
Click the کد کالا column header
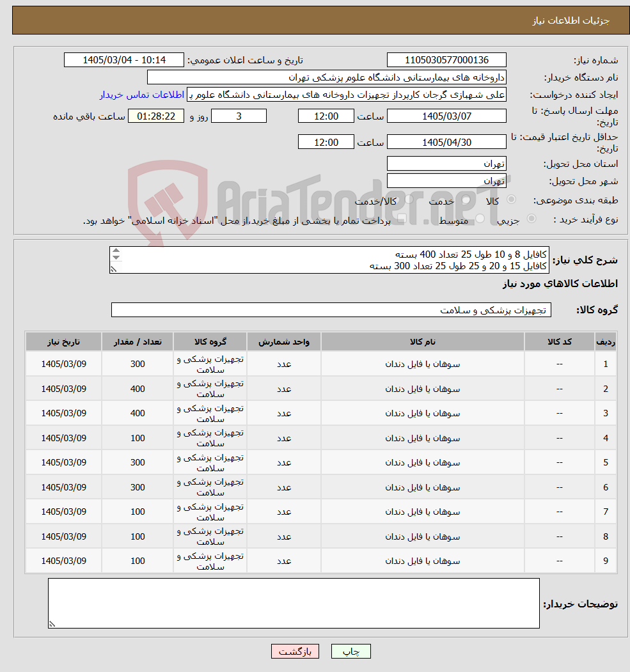pos(559,341)
